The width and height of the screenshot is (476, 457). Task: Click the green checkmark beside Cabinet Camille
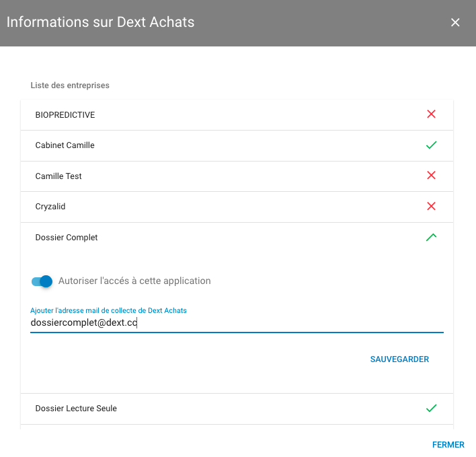point(431,145)
